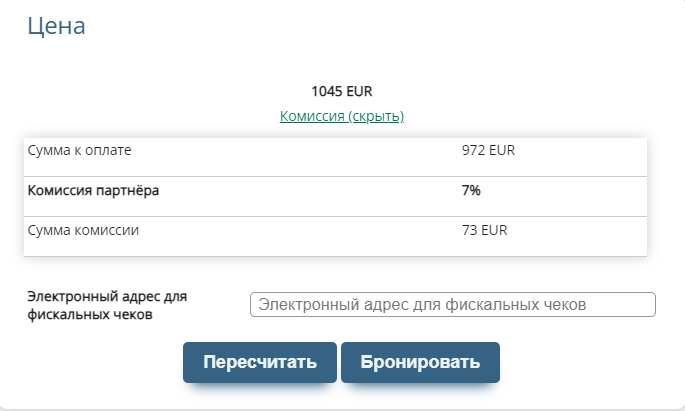Viewport: 685px width, 411px height.
Task: Click the Цена section heading
Action: tap(56, 27)
